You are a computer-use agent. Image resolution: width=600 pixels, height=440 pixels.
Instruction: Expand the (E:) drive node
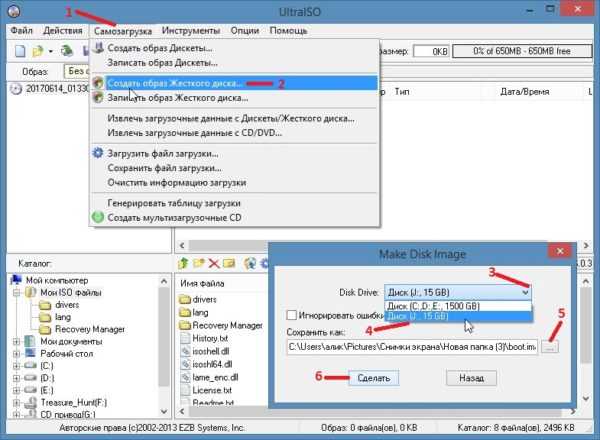click(16, 391)
